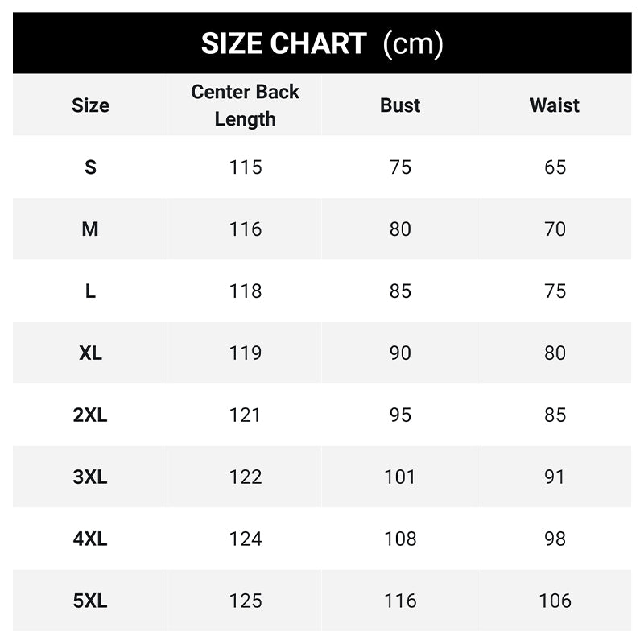This screenshot has height=644, width=644.
Task: Select the Size column header
Action: click(x=90, y=105)
